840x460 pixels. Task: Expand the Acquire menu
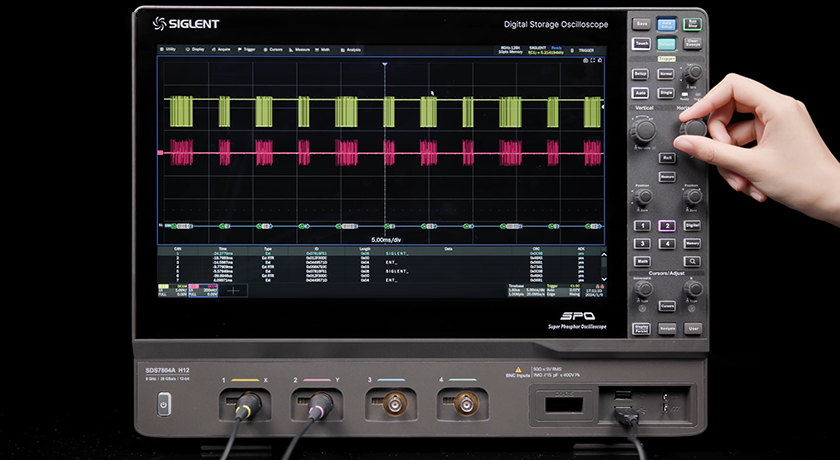click(x=222, y=48)
